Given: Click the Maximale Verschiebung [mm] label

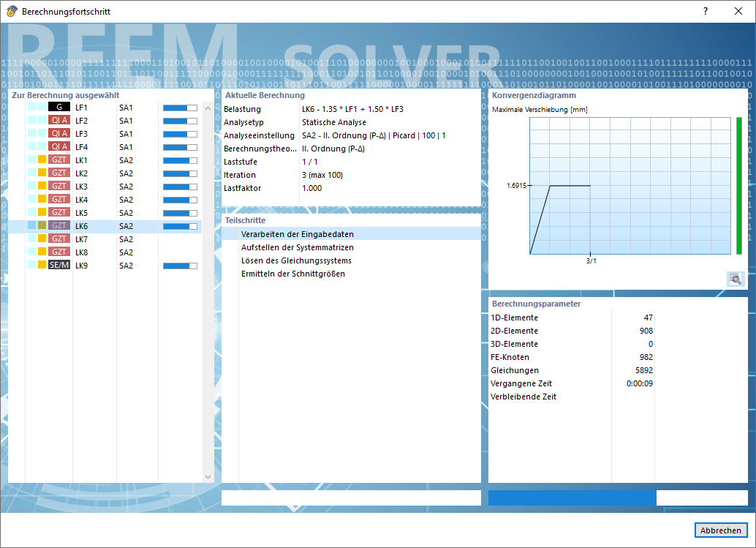Looking at the screenshot, I should pos(540,110).
